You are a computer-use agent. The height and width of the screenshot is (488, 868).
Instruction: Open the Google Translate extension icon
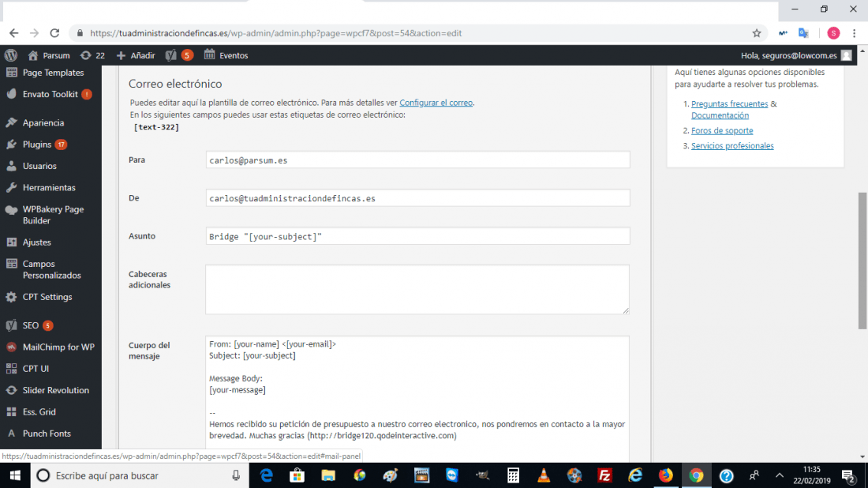[803, 33]
